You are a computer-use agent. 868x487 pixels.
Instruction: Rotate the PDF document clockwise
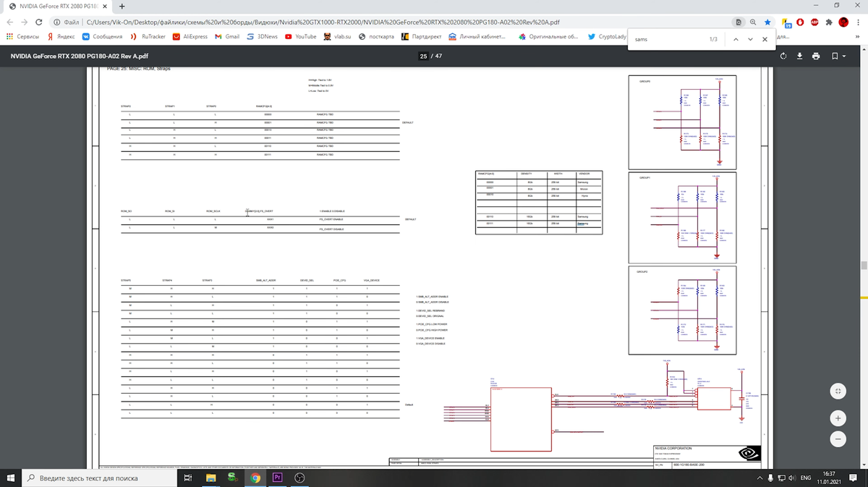tap(783, 56)
